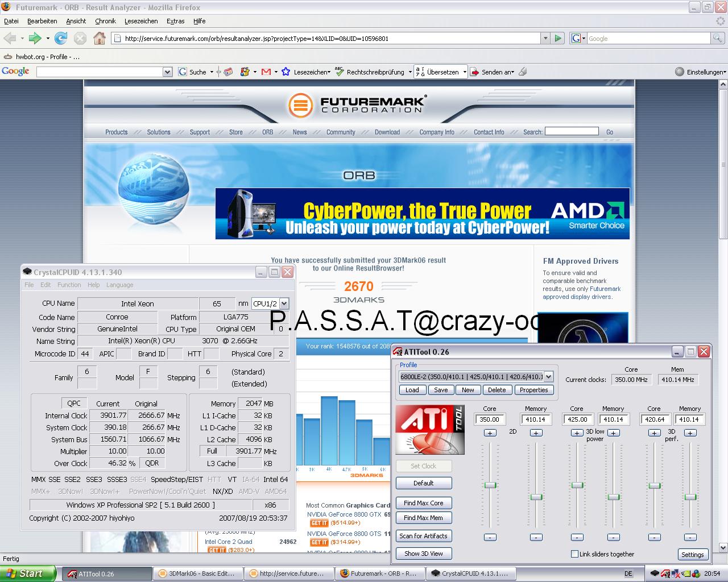Click the search magnifier in the Google search box
This screenshot has width=728, height=582.
[x=718, y=38]
